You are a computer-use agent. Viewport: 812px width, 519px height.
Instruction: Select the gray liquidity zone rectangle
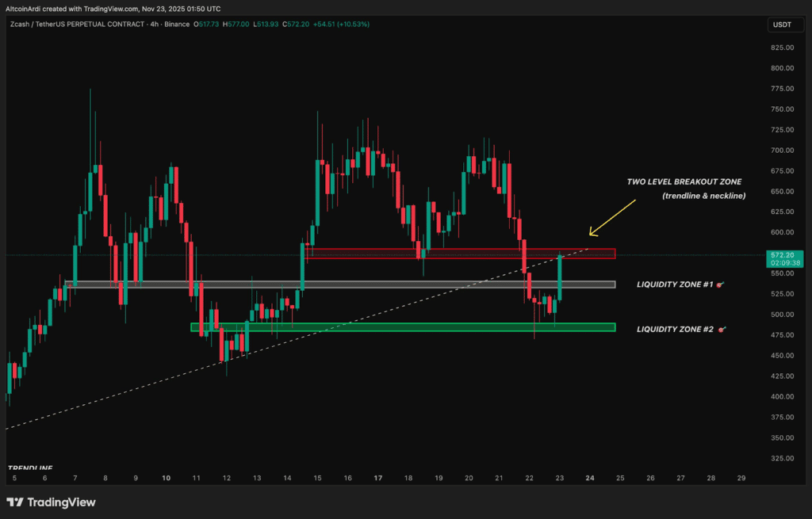pyautogui.click(x=339, y=284)
